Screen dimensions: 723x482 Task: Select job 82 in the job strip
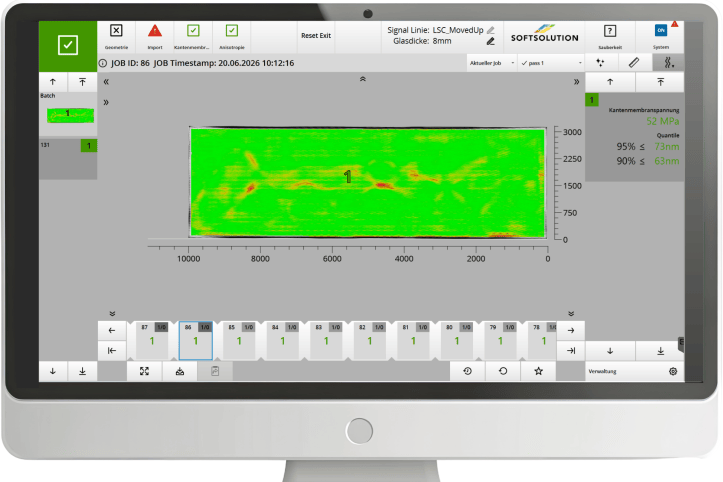click(x=369, y=340)
